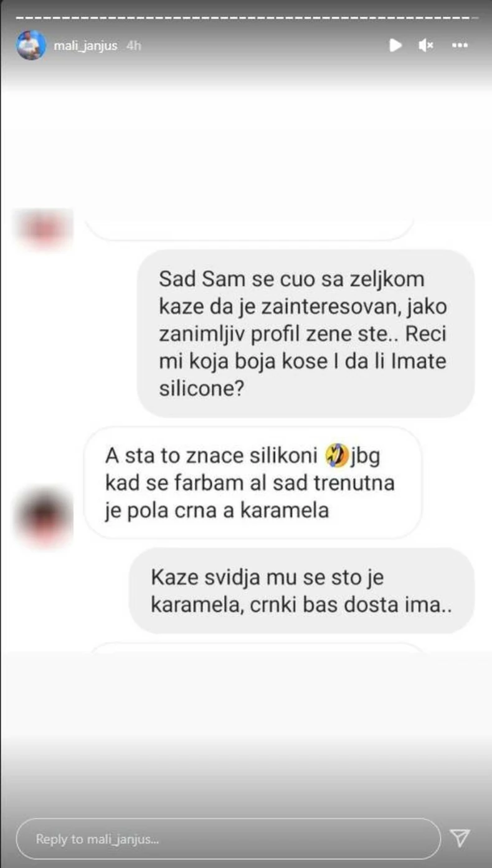Select message starting Kaze svidja mu se
Image resolution: width=492 pixels, height=868 pixels.
[x=301, y=590]
